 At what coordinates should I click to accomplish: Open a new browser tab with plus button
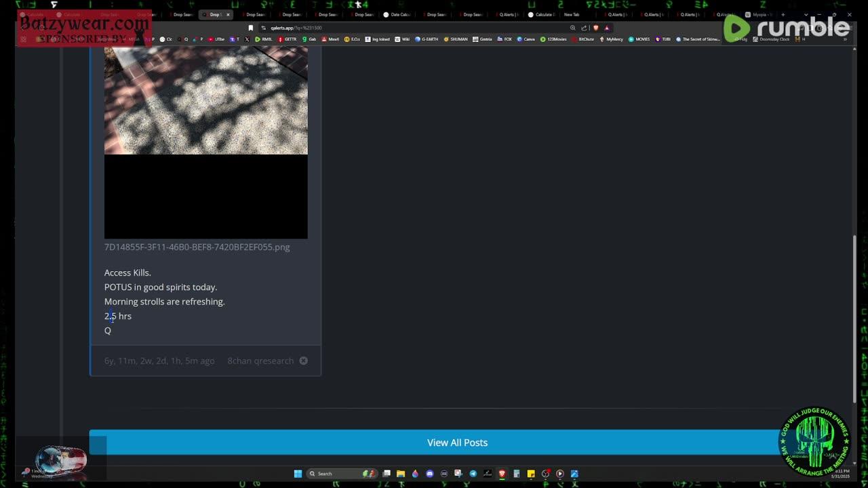[783, 14]
